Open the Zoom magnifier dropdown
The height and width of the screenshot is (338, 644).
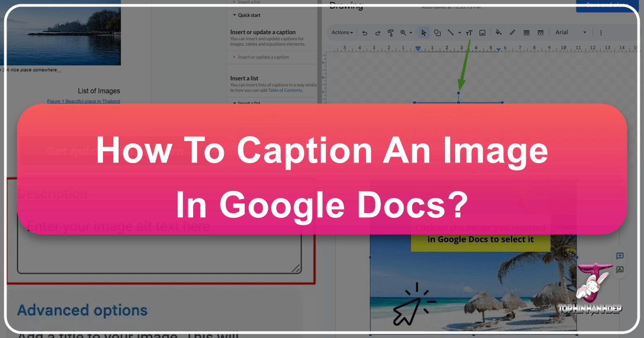(x=406, y=33)
